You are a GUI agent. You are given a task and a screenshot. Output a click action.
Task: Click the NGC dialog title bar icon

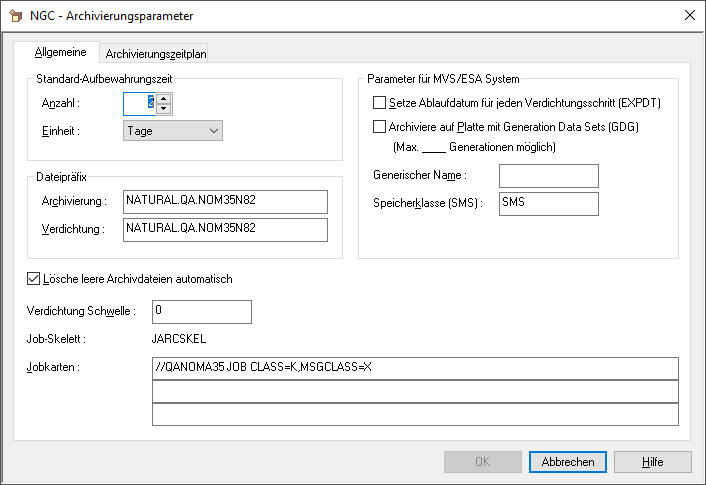(x=15, y=16)
